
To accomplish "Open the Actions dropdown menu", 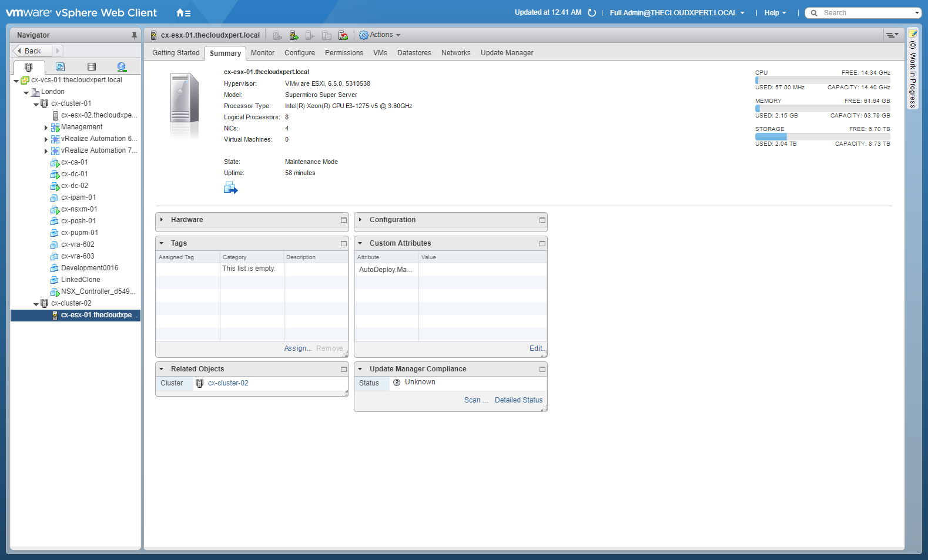I will pyautogui.click(x=380, y=35).
